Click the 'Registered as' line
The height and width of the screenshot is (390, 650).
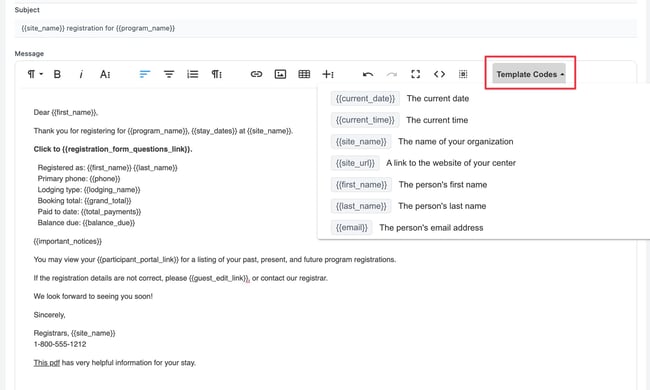click(107, 168)
